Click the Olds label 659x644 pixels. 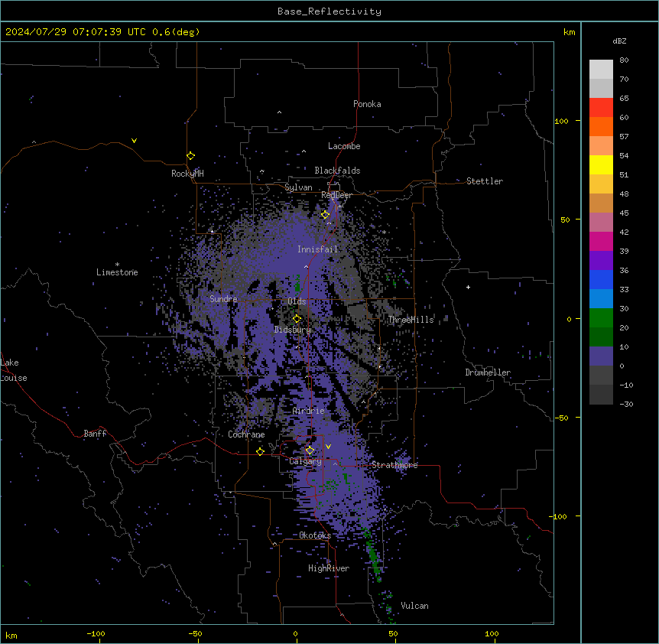point(297,301)
